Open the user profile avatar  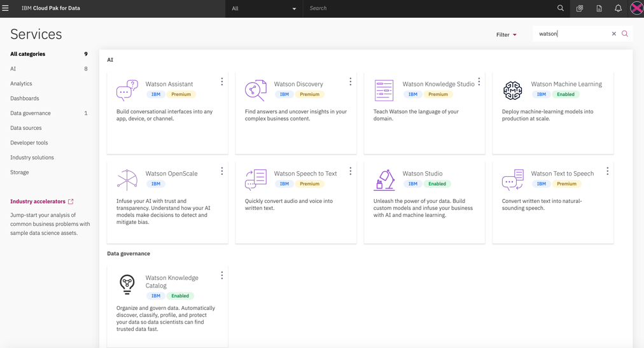636,8
